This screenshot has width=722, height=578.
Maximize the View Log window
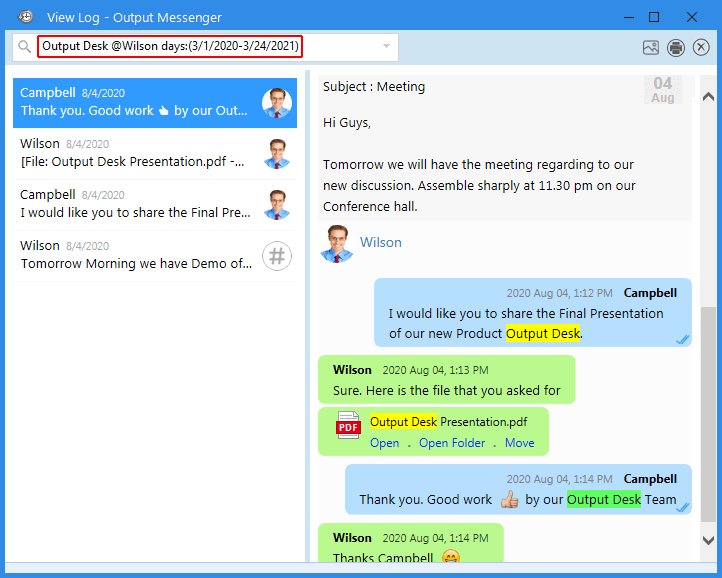tap(654, 17)
